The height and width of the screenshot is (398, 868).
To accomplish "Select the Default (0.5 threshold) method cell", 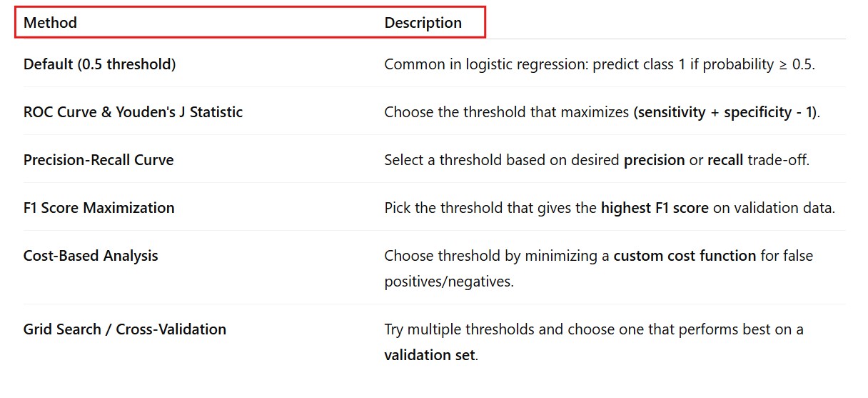I will click(99, 64).
